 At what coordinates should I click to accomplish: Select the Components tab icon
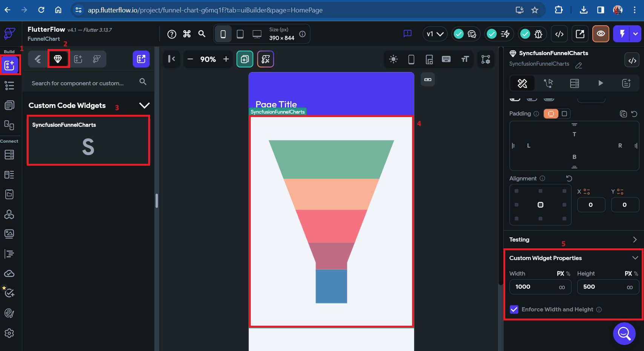78,59
